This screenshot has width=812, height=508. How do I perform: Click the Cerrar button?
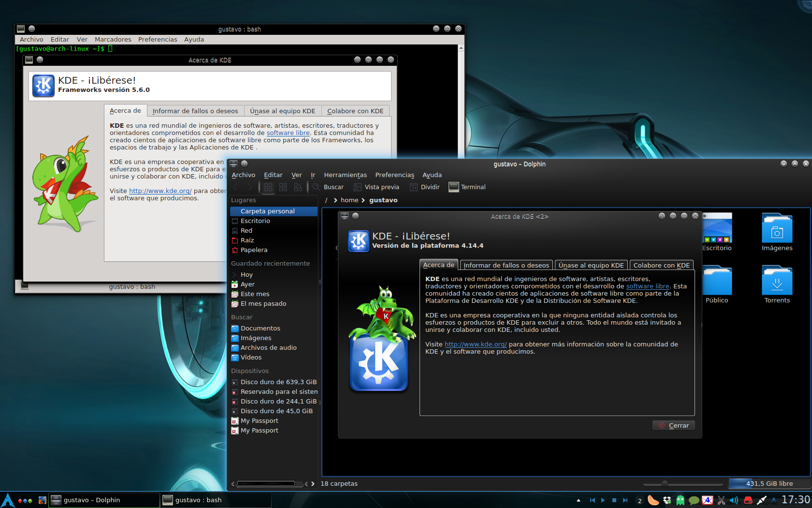click(x=674, y=425)
